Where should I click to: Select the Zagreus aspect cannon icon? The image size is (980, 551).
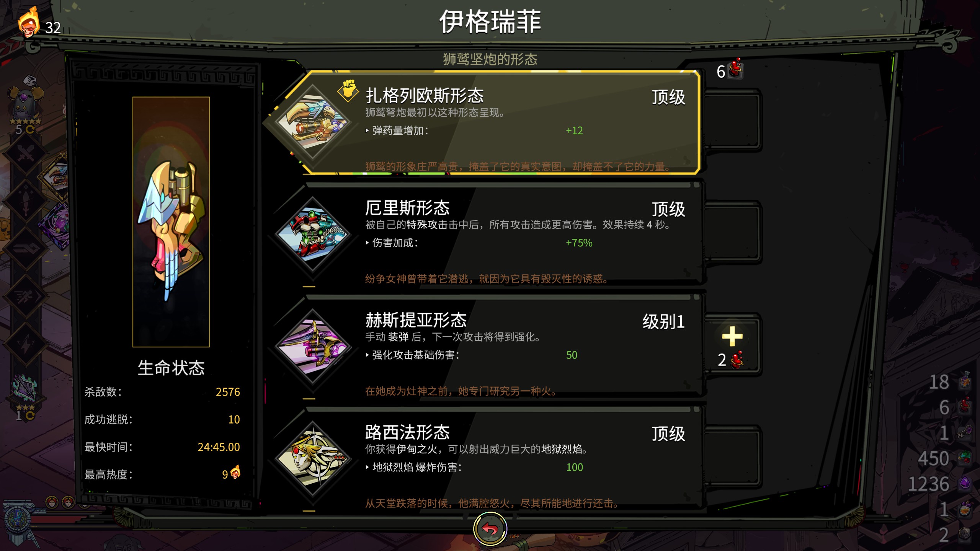point(313,122)
